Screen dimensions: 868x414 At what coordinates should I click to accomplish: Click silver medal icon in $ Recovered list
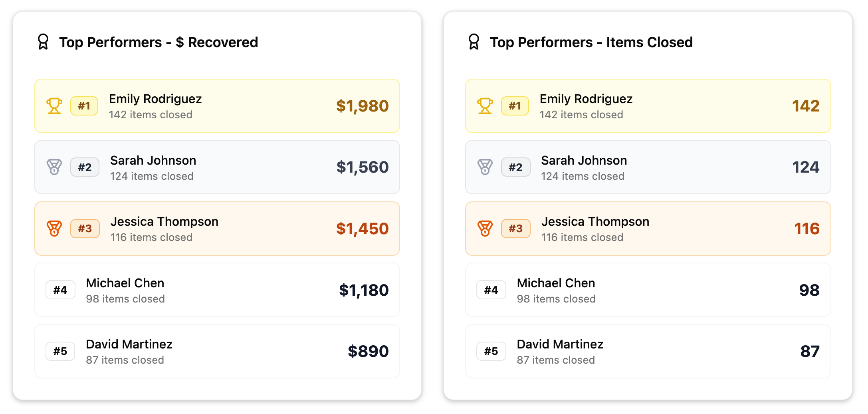pos(54,167)
